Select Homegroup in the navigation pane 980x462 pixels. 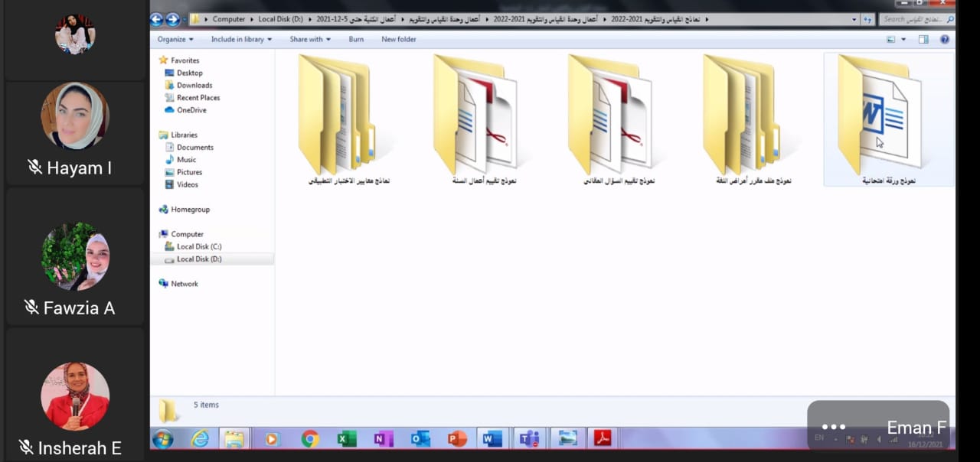click(x=190, y=209)
